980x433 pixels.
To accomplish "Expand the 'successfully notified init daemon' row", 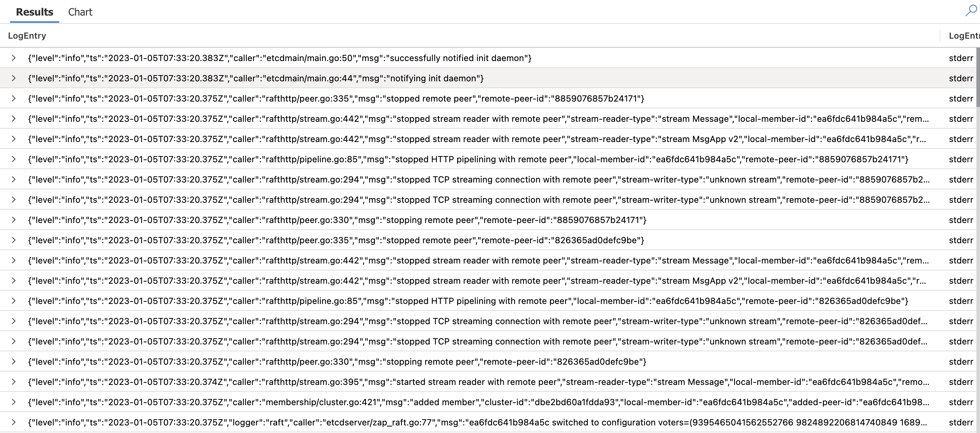I will tap(14, 58).
